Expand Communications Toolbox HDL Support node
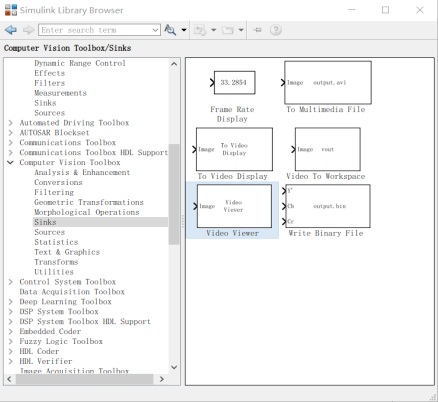Viewport: 438px width, 402px height. coord(11,153)
